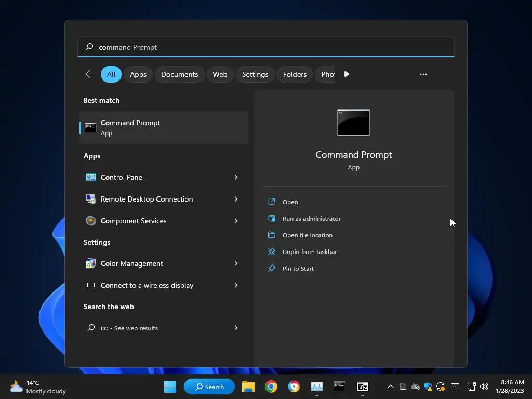Select the All filter tab

111,74
